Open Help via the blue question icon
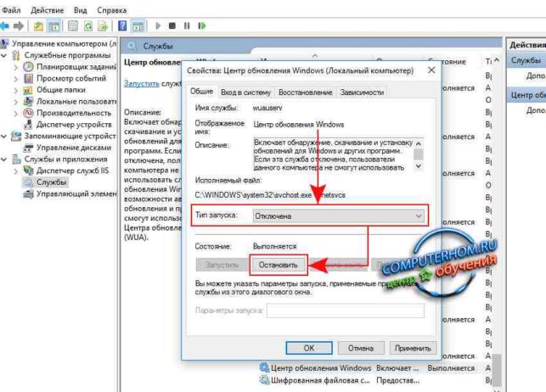 (122, 25)
